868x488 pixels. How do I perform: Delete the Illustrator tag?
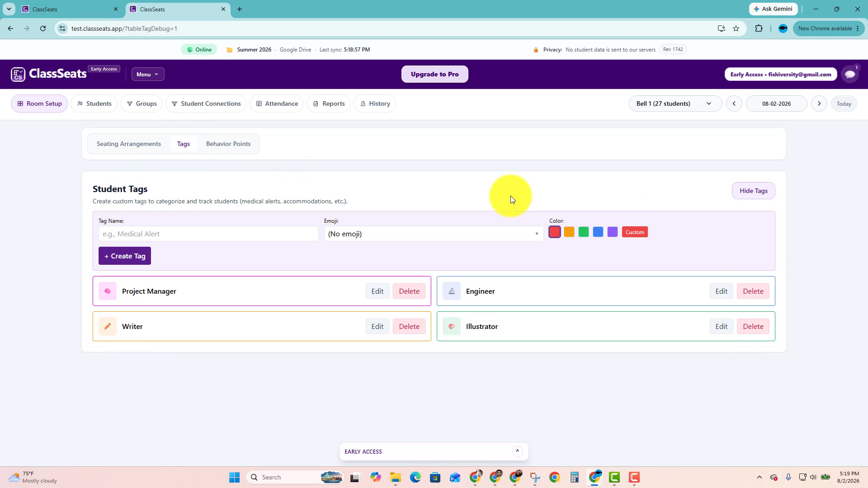pyautogui.click(x=753, y=327)
